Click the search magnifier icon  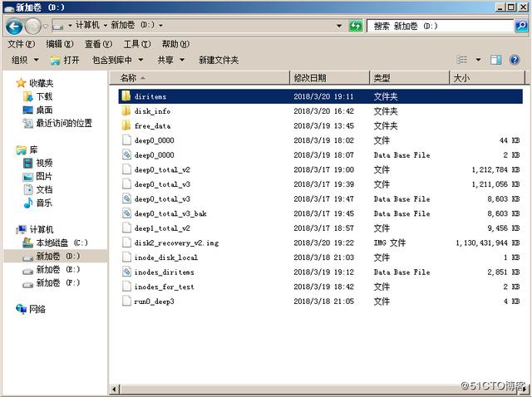click(x=521, y=26)
